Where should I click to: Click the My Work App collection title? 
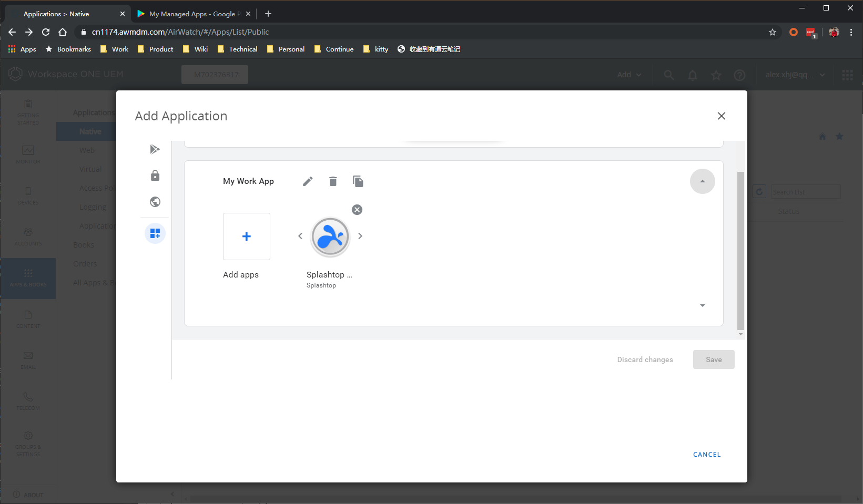click(248, 181)
